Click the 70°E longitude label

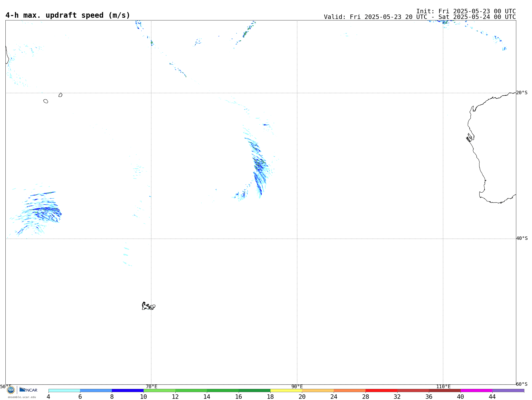click(x=151, y=386)
